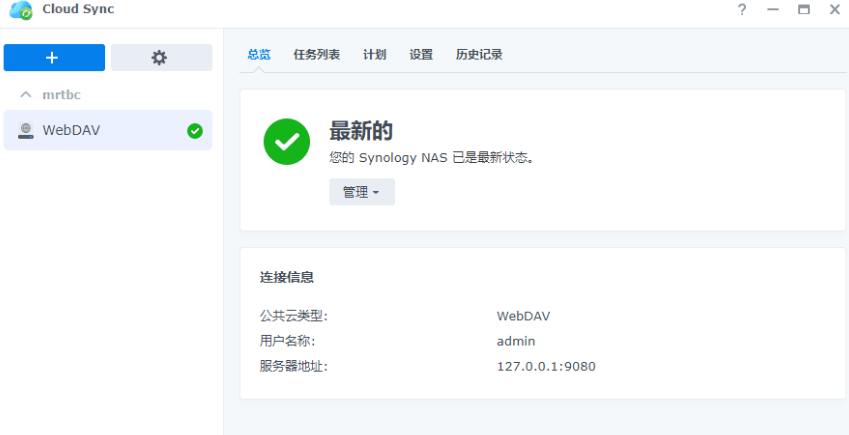Click the 服务器地址 label

click(x=293, y=367)
